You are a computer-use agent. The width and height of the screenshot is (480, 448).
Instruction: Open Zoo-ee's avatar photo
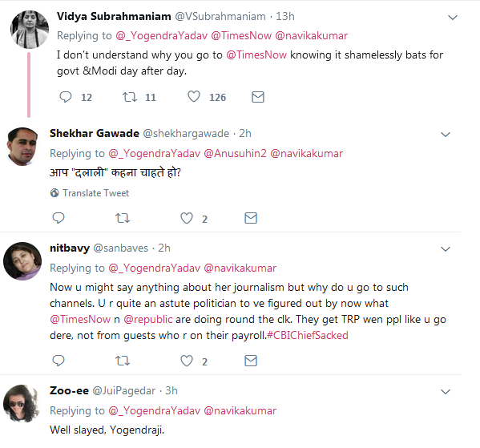[22, 404]
